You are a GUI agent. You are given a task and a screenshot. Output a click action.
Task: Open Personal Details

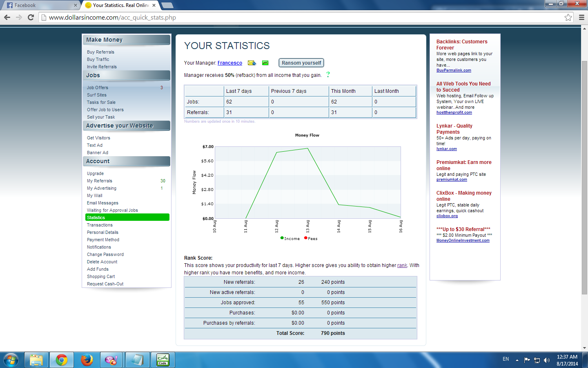[102, 232]
